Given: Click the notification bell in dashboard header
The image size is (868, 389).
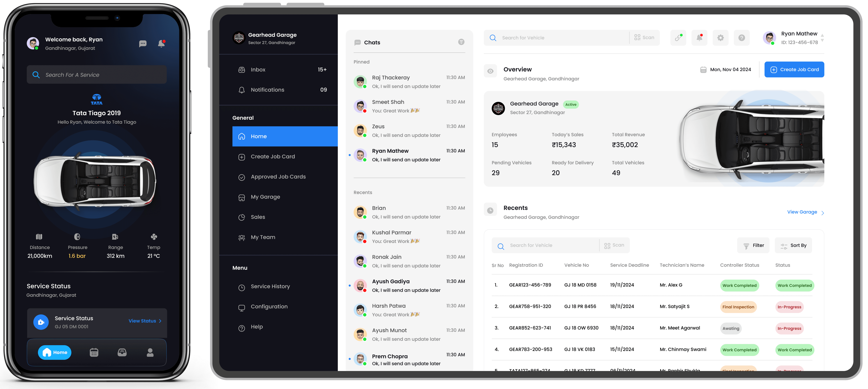Looking at the screenshot, I should pos(699,38).
